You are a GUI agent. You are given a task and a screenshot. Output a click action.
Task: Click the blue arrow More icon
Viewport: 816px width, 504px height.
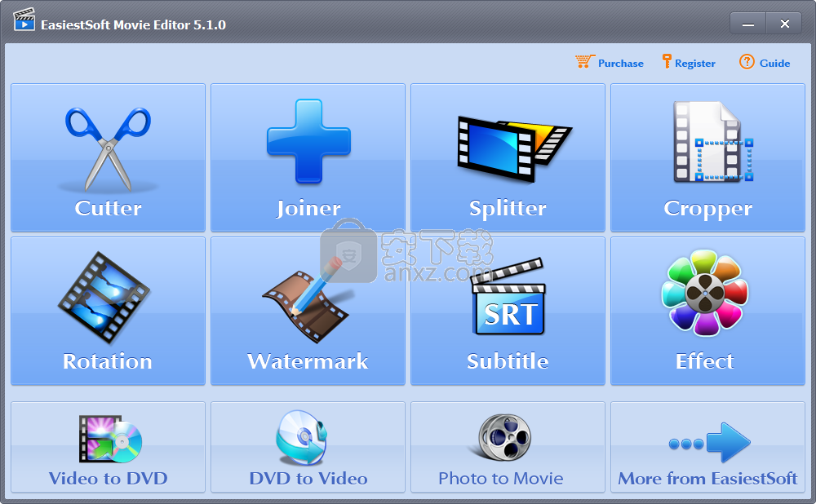(709, 443)
